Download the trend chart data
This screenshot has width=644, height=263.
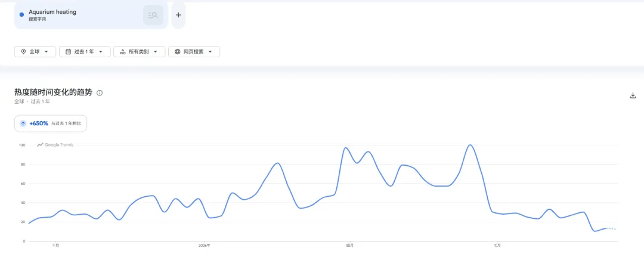[x=633, y=96]
